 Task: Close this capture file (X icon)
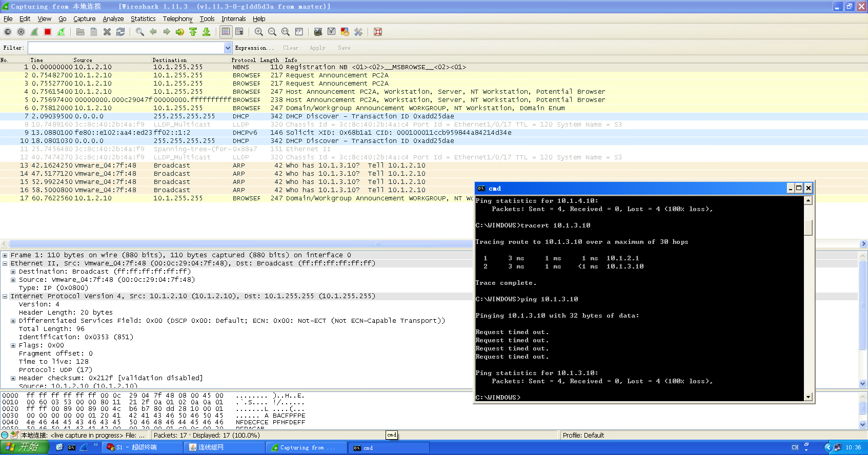[x=107, y=32]
